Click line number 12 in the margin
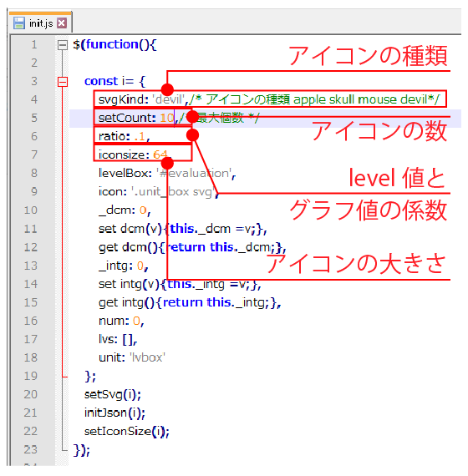Screen dimensions: 468x476 pyautogui.click(x=31, y=247)
